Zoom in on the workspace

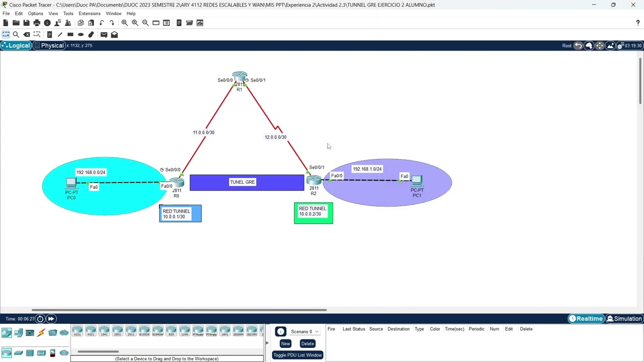pyautogui.click(x=124, y=23)
